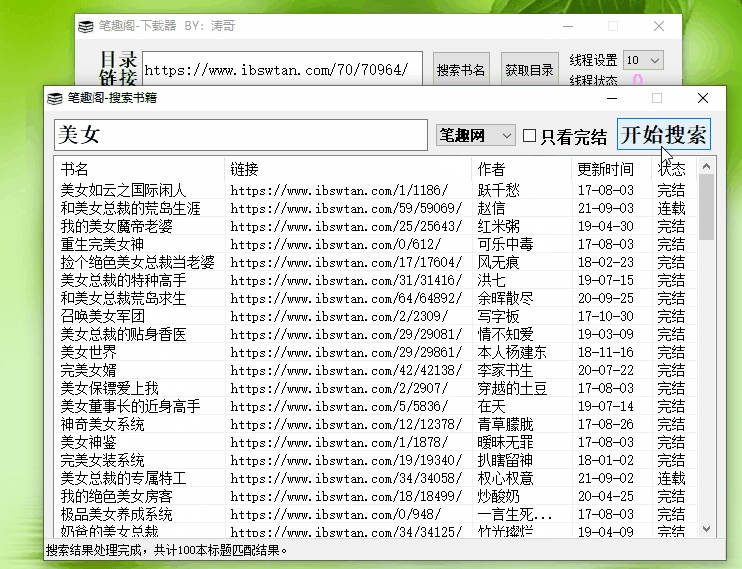The height and width of the screenshot is (569, 742).
Task: Close the 笔趣阁-下载器 window
Action: pos(659,26)
